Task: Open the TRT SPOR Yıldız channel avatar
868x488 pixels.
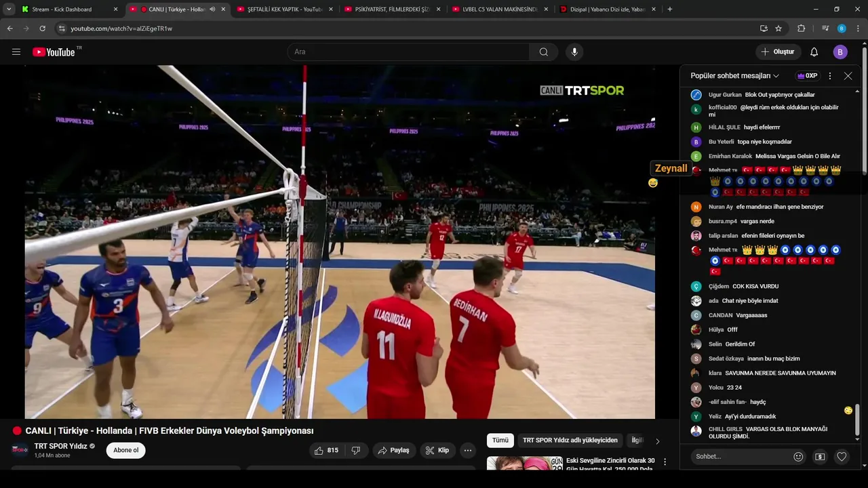Action: (x=20, y=450)
